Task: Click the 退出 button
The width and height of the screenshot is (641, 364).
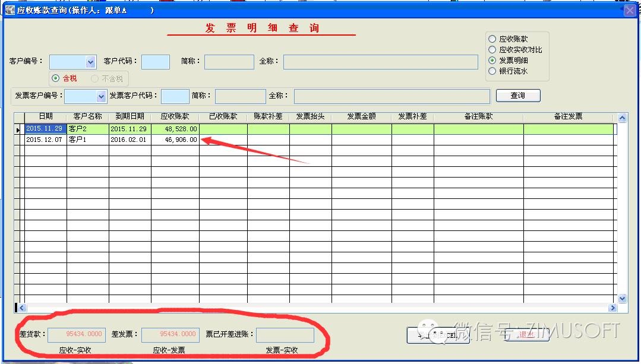Action: pos(526,335)
